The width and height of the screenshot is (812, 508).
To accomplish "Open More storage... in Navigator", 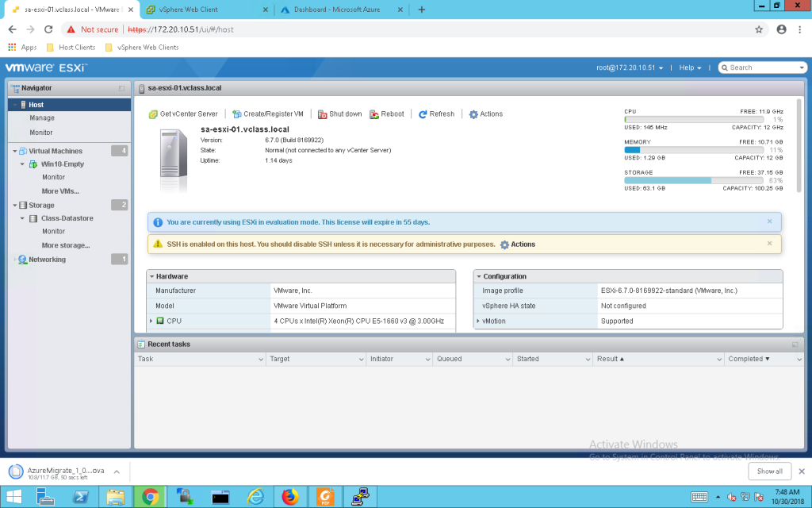I will pos(66,246).
